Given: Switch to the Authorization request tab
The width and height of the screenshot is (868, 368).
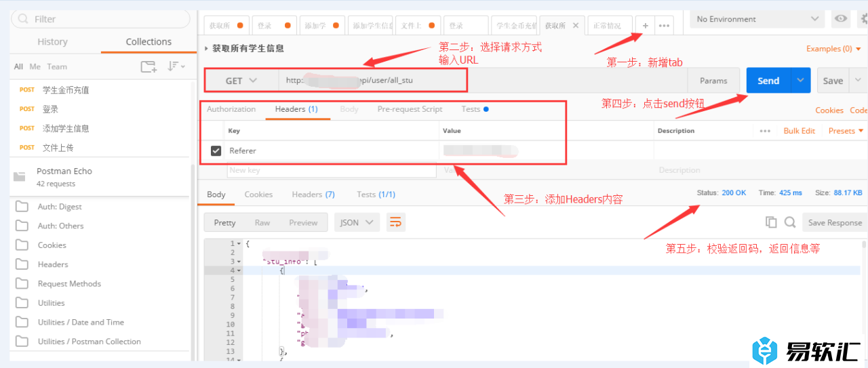Looking at the screenshot, I should (x=231, y=109).
